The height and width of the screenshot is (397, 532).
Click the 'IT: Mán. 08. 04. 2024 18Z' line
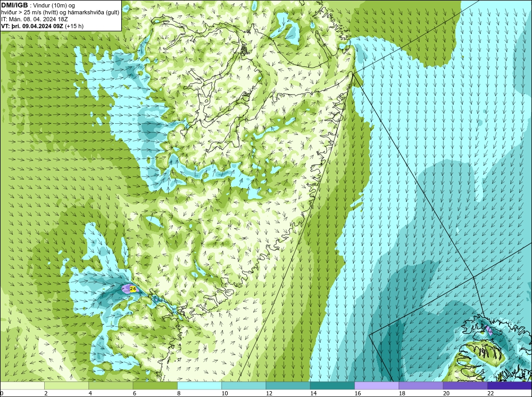click(35, 19)
